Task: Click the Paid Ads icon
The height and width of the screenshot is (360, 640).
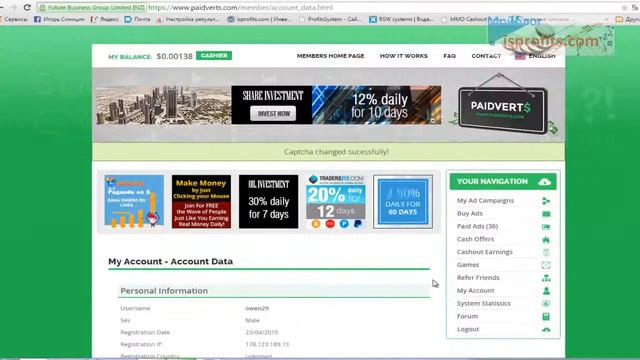Action: coord(546,227)
